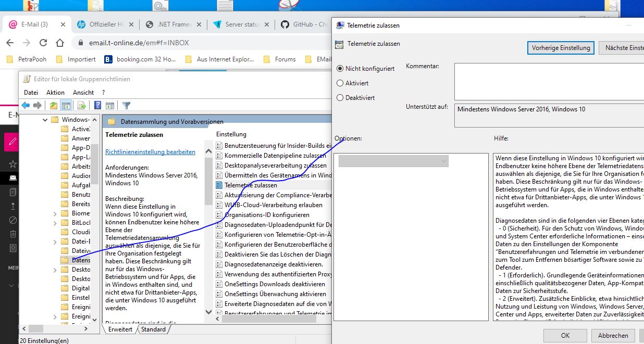Open Help via the blue question mark icon
The height and width of the screenshot is (344, 644).
coord(97,105)
